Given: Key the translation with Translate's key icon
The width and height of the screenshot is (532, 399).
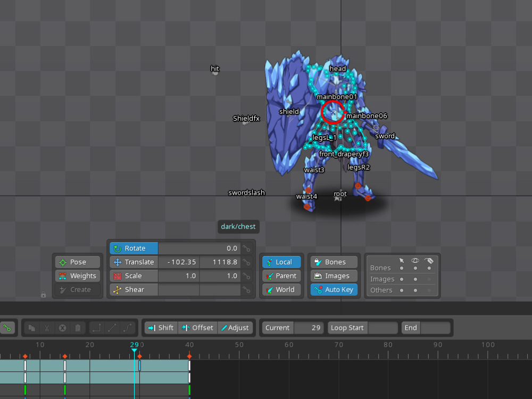Looking at the screenshot, I should pos(247,262).
